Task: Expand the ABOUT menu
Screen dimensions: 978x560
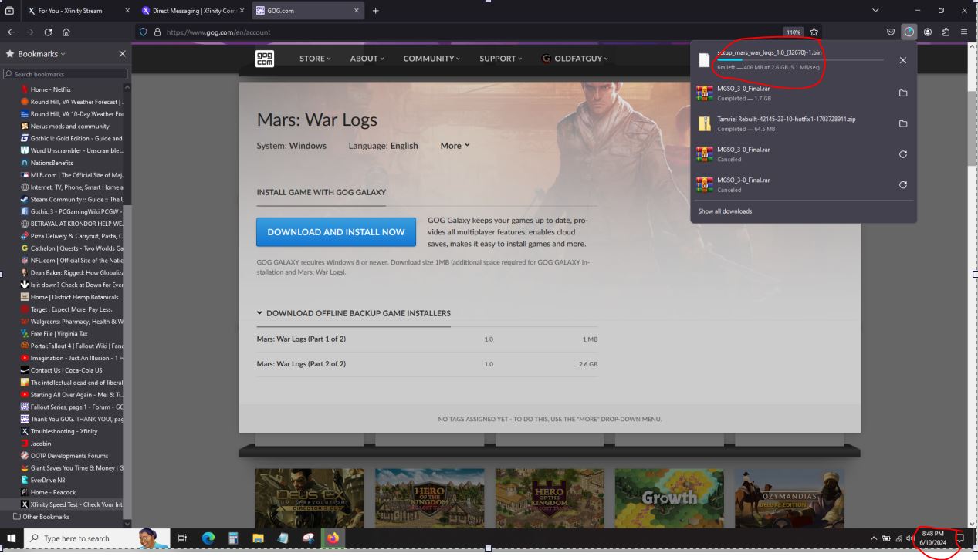Action: tap(367, 59)
